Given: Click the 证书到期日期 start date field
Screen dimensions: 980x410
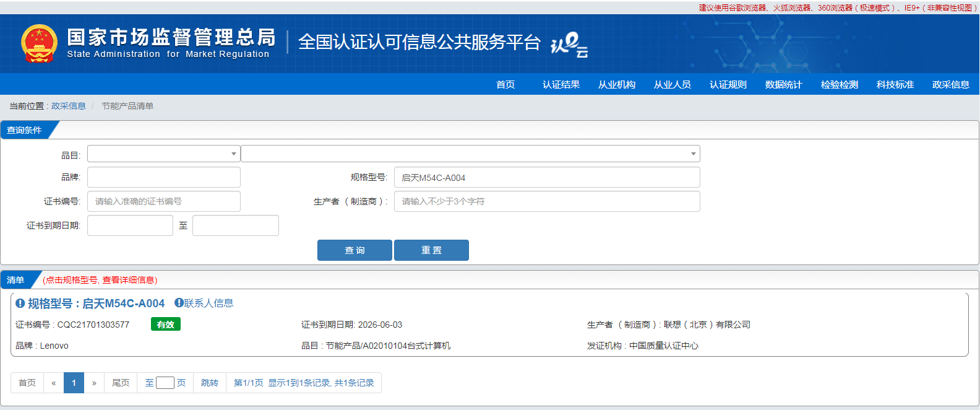Looking at the screenshot, I should click(x=130, y=225).
